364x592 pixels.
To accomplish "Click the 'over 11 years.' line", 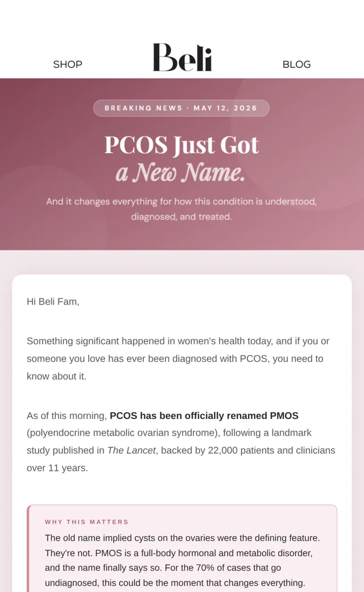I will (57, 468).
